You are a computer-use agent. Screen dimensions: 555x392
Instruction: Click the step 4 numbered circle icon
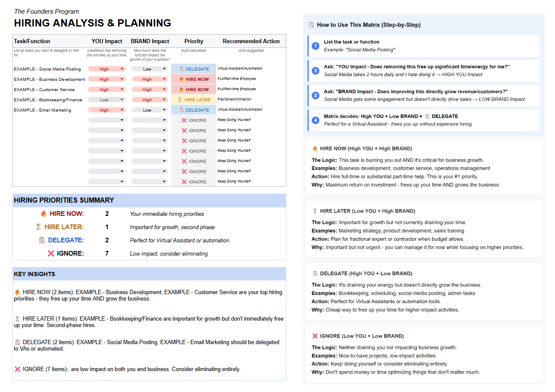click(315, 120)
